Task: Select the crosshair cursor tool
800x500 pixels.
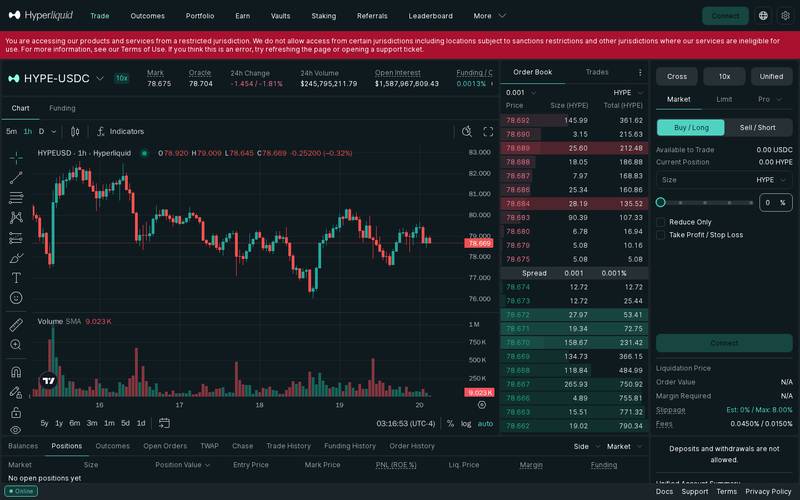Action: pyautogui.click(x=16, y=158)
